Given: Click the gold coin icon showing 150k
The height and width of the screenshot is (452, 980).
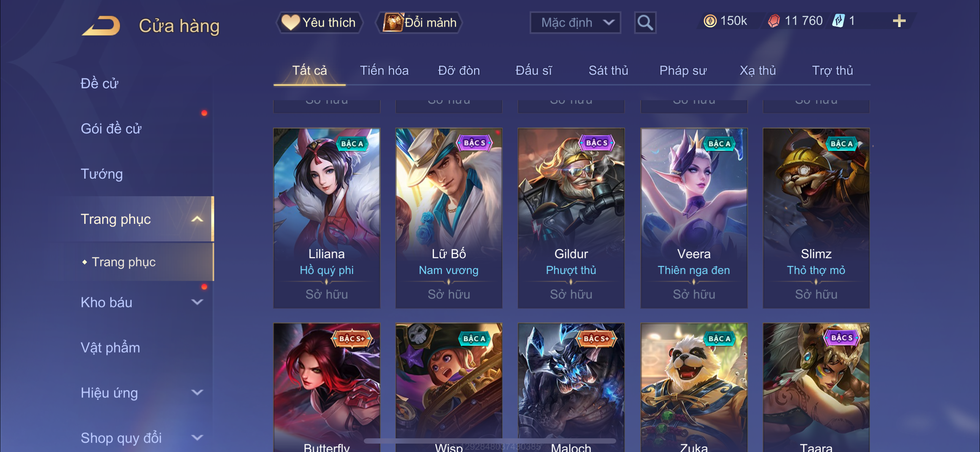Looking at the screenshot, I should (x=710, y=21).
